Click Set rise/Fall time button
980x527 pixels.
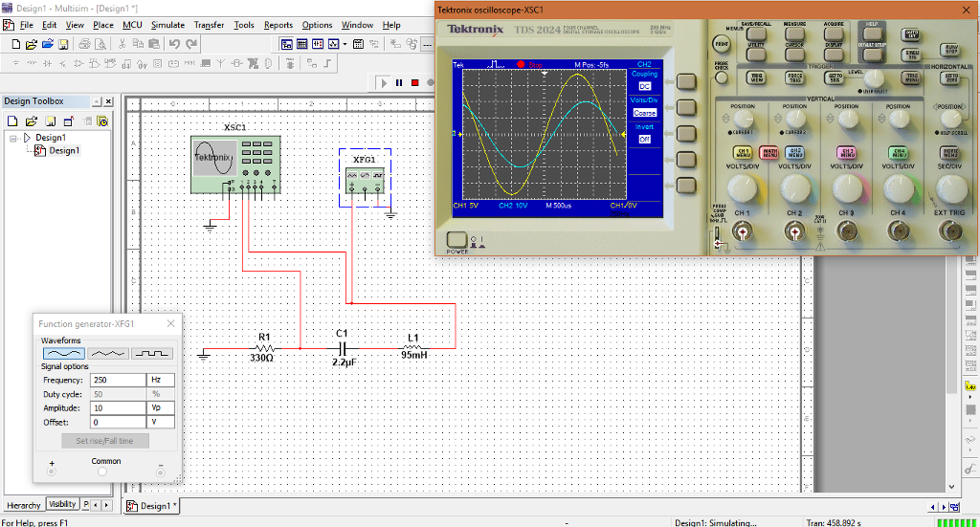point(105,441)
